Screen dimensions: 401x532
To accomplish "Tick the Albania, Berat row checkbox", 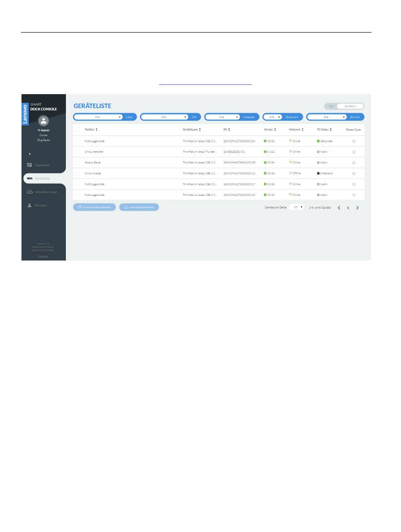I will (x=78, y=163).
